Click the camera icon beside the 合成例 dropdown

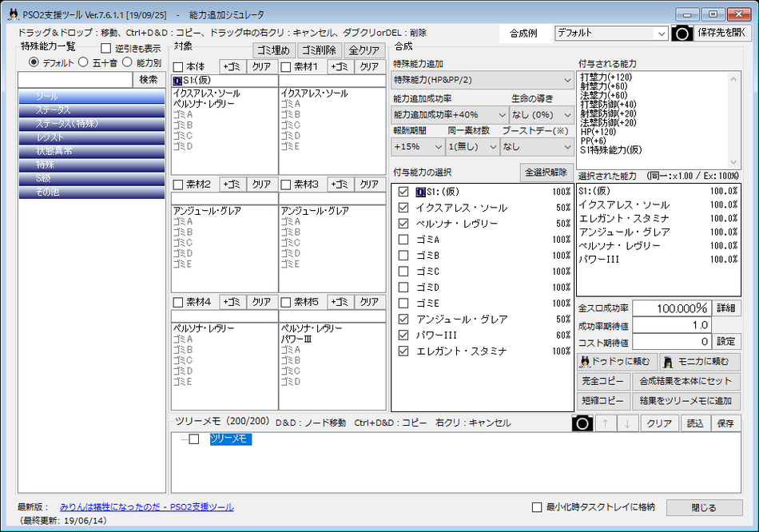click(x=682, y=34)
